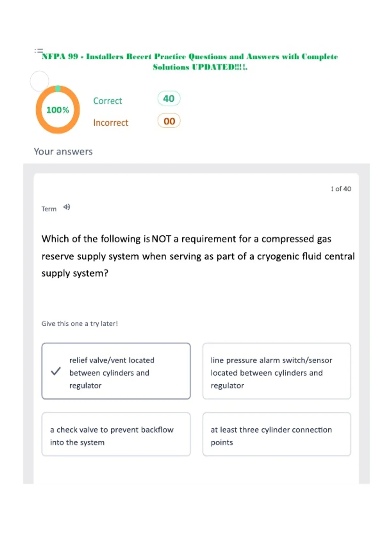Click the checkmark icon on the selected answer

click(56, 371)
